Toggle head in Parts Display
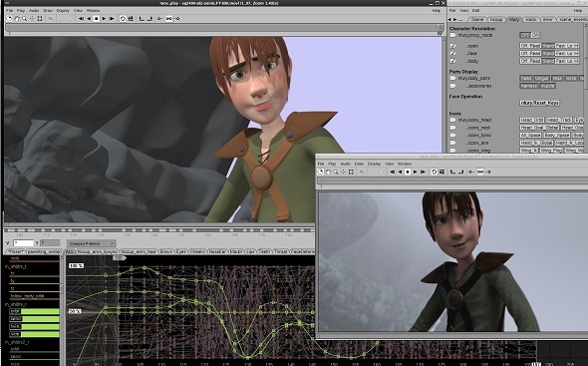The height and width of the screenshot is (366, 588). (x=526, y=78)
